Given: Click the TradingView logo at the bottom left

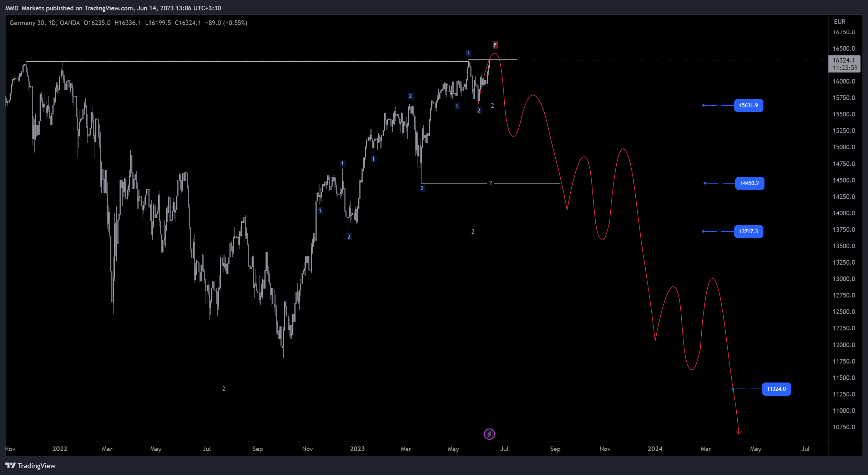Looking at the screenshot, I should click(x=31, y=466).
